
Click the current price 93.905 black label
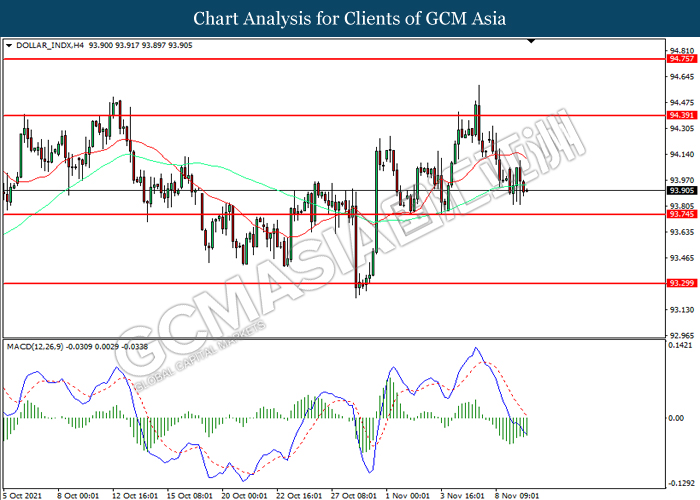click(x=681, y=191)
